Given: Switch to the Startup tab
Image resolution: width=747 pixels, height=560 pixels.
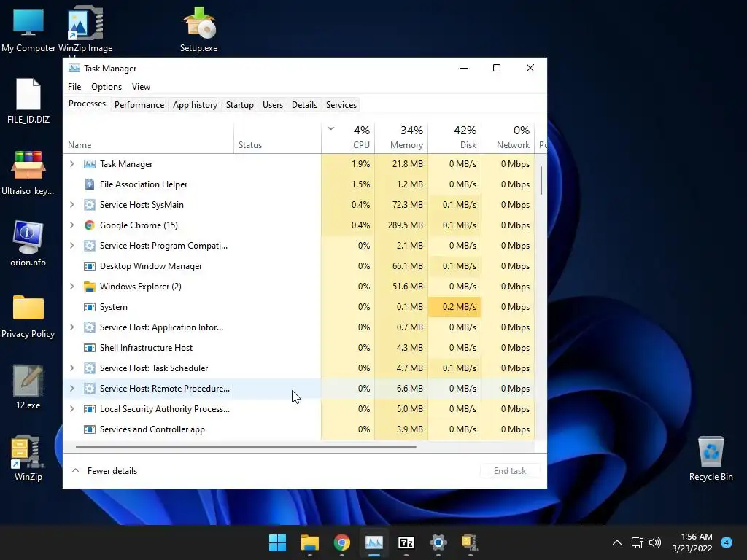Looking at the screenshot, I should click(239, 105).
